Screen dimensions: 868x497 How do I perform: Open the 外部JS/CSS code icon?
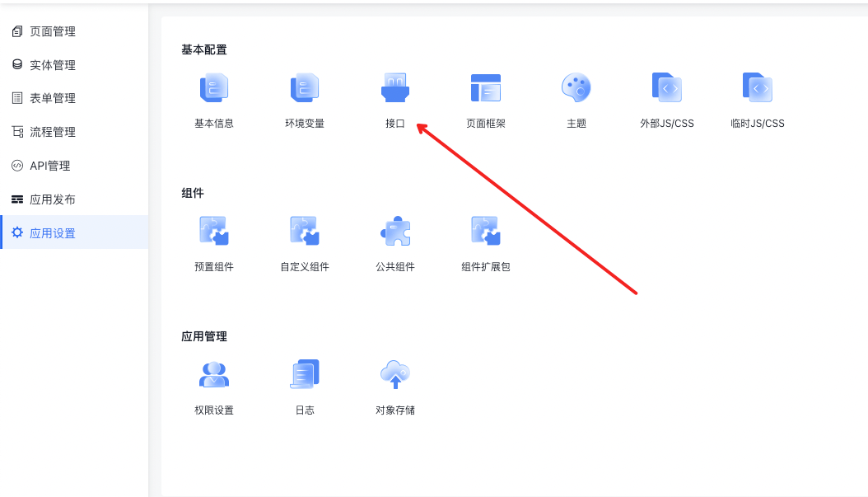tap(667, 88)
